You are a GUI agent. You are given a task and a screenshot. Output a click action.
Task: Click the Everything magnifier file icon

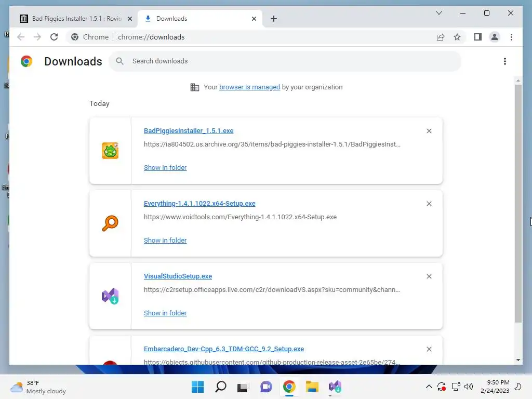coord(110,223)
